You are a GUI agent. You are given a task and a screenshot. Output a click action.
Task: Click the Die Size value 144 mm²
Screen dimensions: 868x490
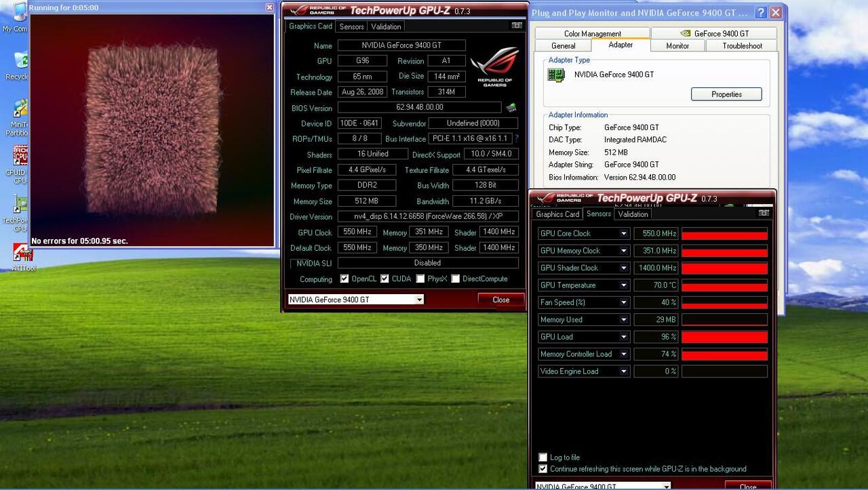click(447, 76)
